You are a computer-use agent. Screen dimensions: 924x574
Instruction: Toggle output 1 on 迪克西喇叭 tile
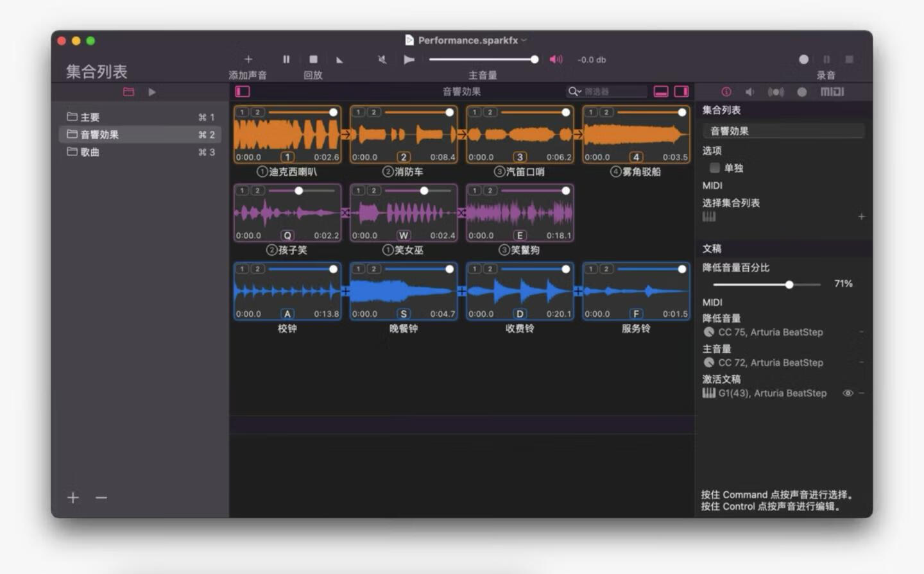[x=242, y=112]
